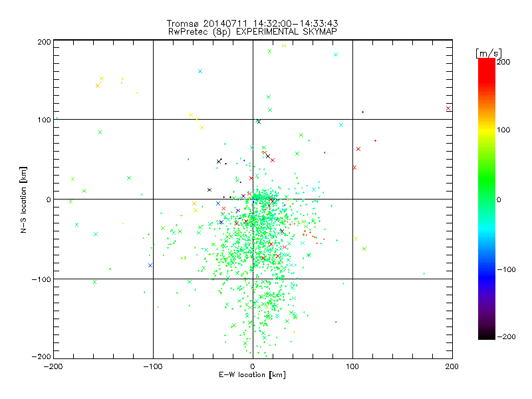The width and height of the screenshot is (532, 399).
Task: Click the red X marker at the plot's far right edge
Action: coord(448,108)
